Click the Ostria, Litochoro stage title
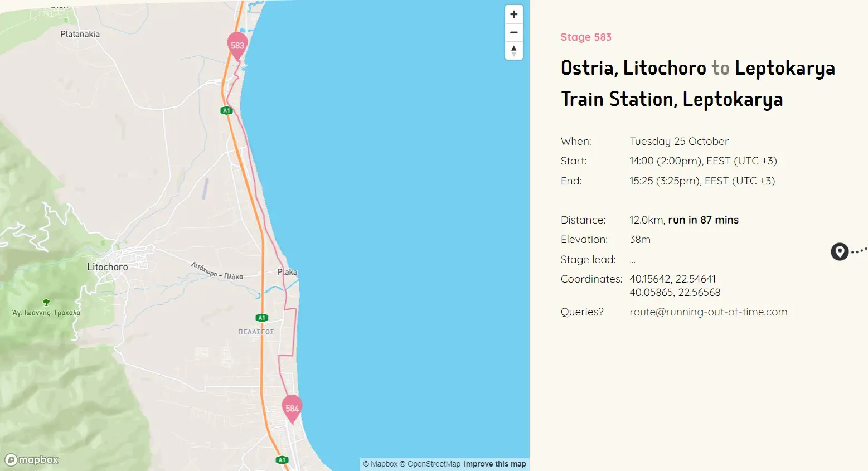Screen dimensions: 868x471 click(x=633, y=68)
